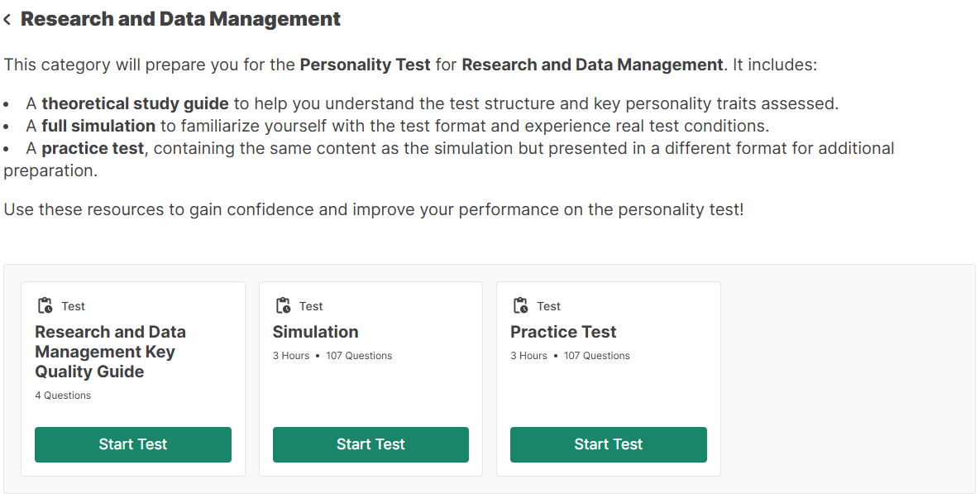The width and height of the screenshot is (980, 494).
Task: Click the Research and Data Management page heading
Action: (x=180, y=19)
